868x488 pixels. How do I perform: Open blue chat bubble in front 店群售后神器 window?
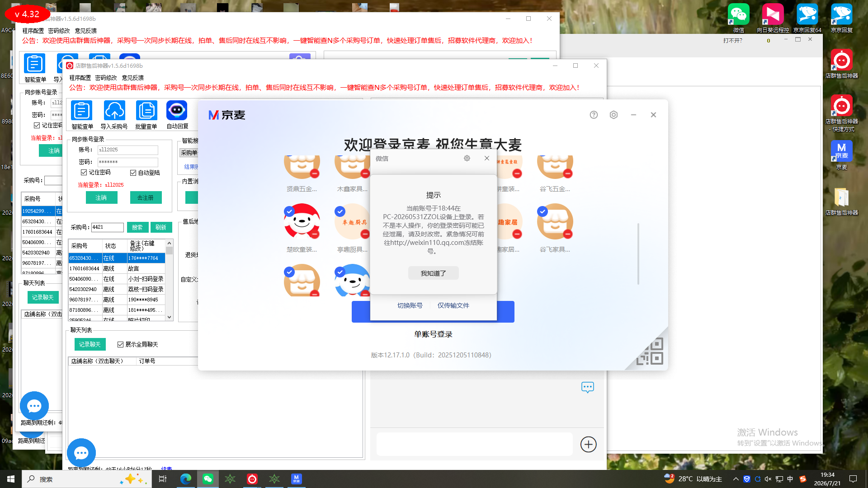click(x=81, y=453)
